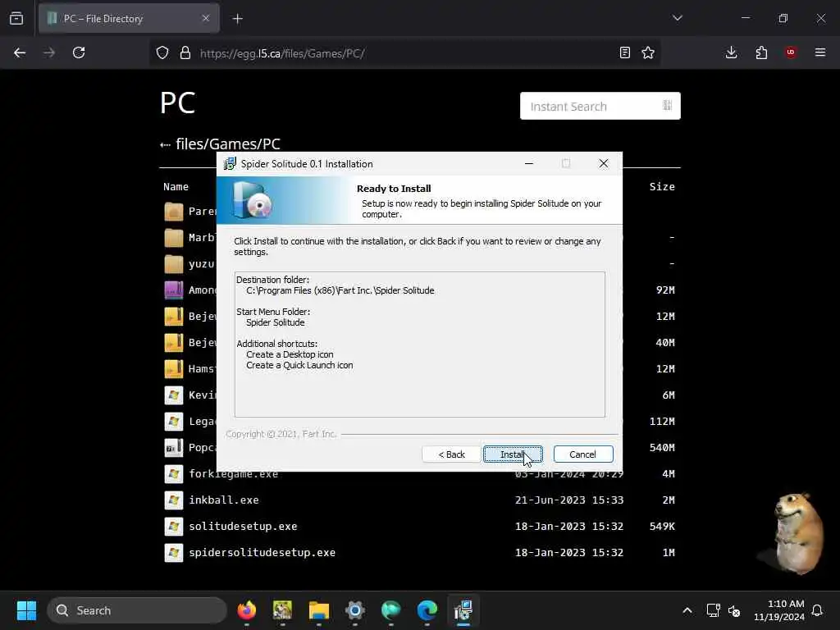Open the clock showing 1:10 AM

click(779, 610)
